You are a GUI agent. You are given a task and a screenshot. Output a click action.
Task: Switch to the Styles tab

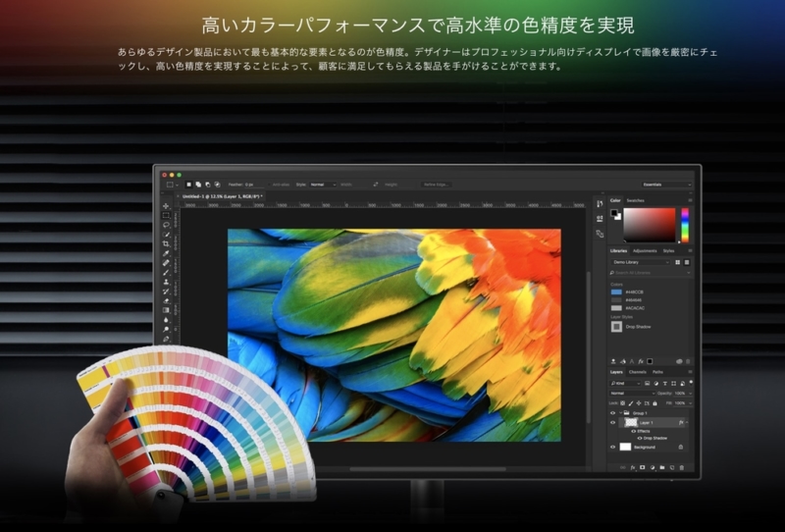tap(668, 250)
